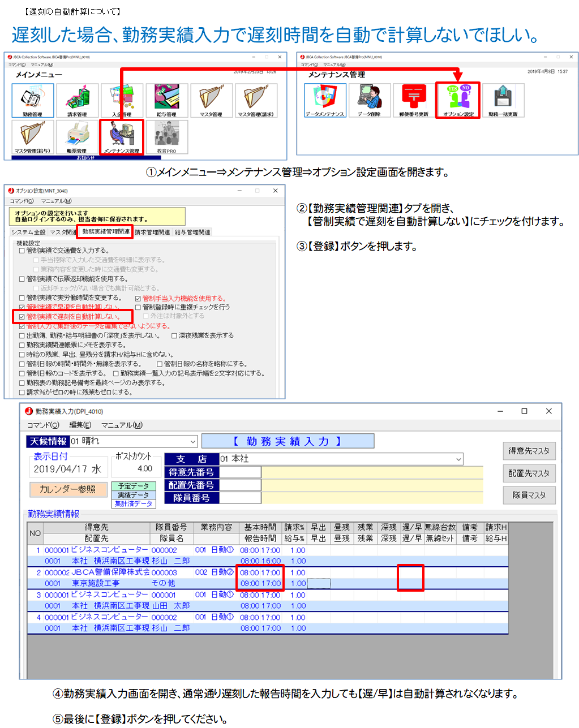Click the 給与管理 icon
The width and height of the screenshot is (579, 728).
click(166, 100)
